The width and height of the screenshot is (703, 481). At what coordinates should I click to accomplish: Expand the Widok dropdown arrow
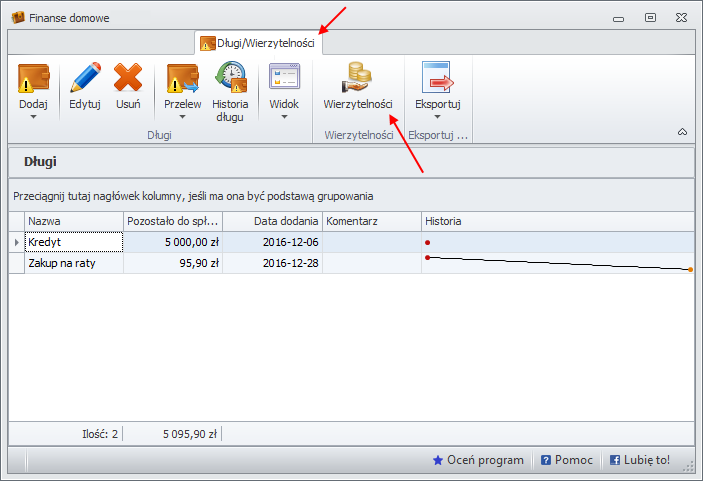284,117
